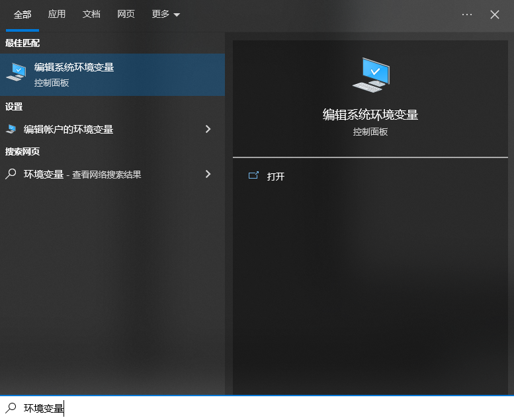Click the 设置 section header
The width and height of the screenshot is (514, 420).
(x=14, y=106)
